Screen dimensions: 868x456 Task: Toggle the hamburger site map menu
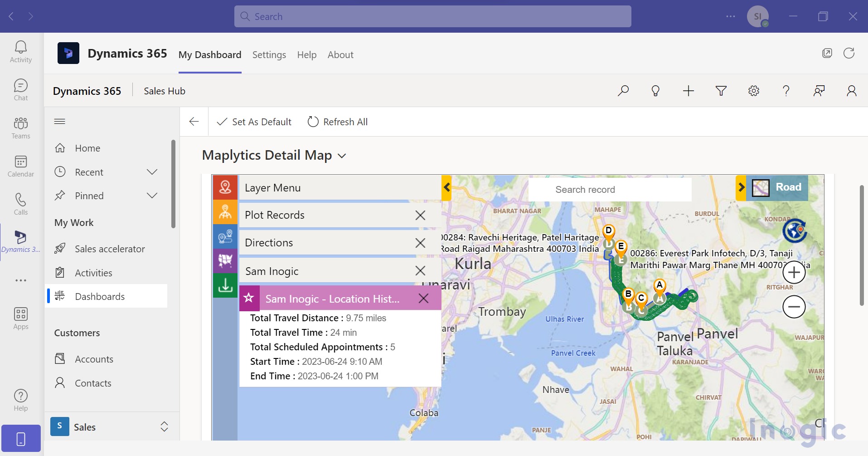(60, 121)
